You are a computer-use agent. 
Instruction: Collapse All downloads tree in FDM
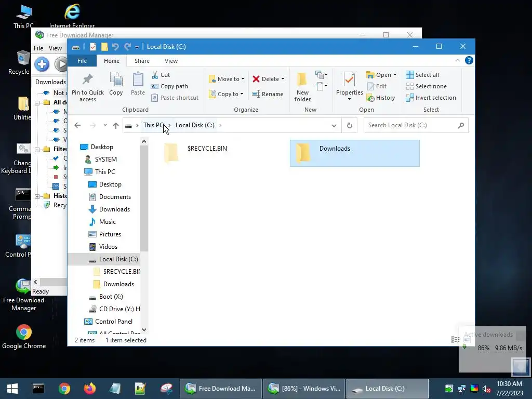37,102
